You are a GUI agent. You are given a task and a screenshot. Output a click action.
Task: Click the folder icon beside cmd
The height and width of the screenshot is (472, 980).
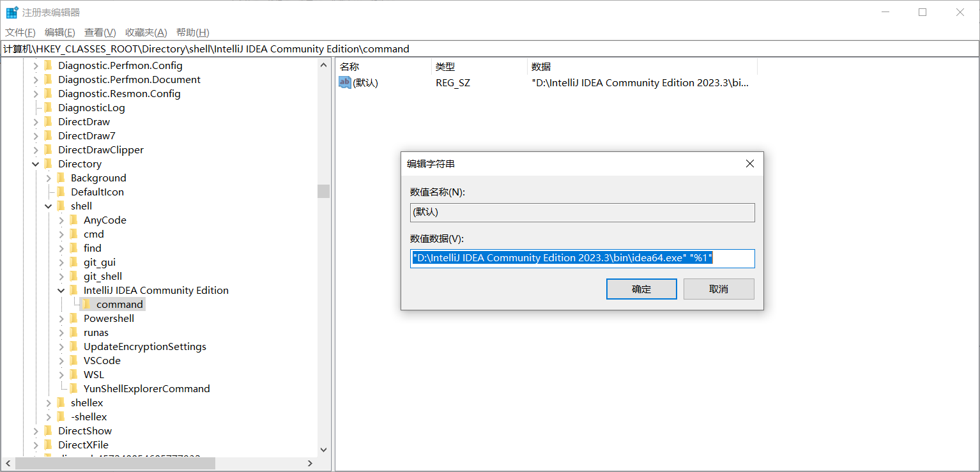coord(74,234)
